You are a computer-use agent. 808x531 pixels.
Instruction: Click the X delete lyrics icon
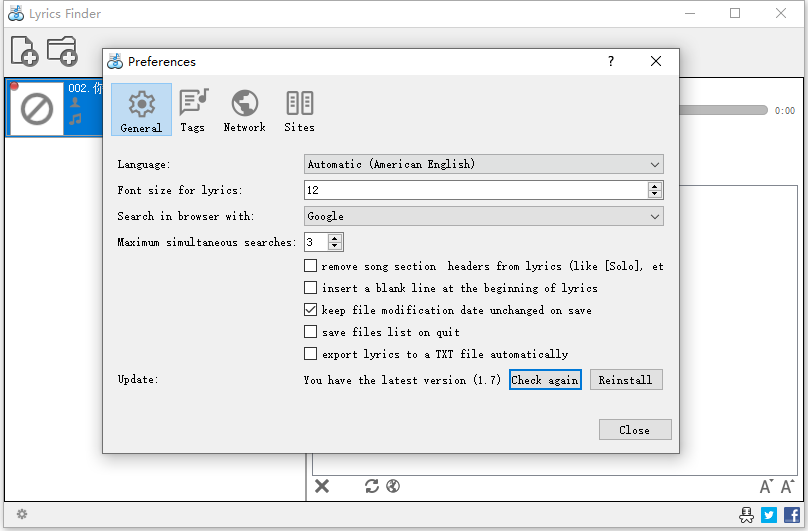(x=322, y=486)
